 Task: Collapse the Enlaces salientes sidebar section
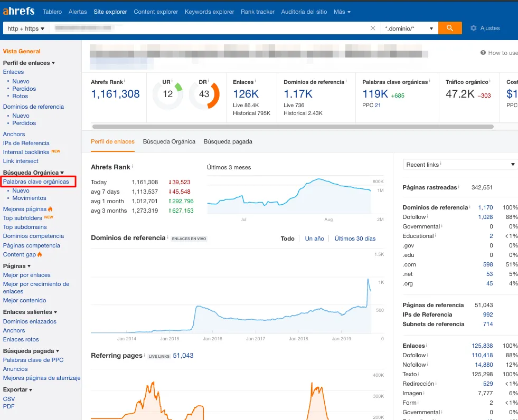30,312
